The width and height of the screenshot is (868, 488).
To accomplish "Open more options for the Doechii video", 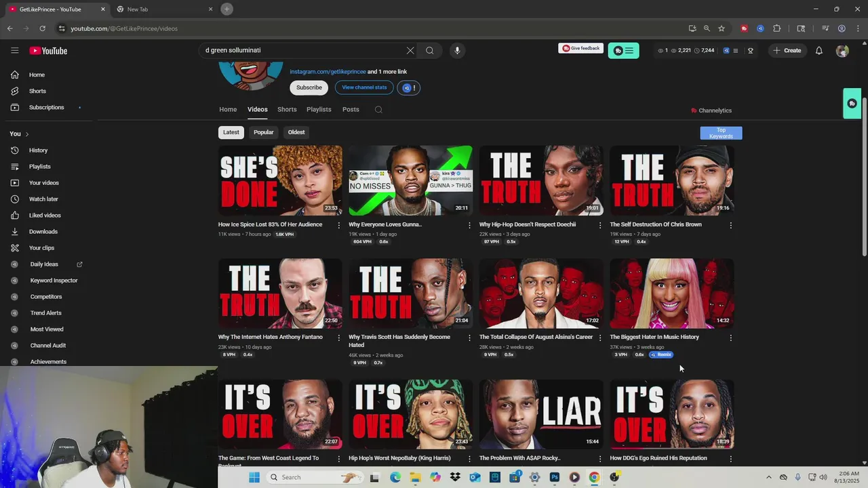I will [x=599, y=225].
